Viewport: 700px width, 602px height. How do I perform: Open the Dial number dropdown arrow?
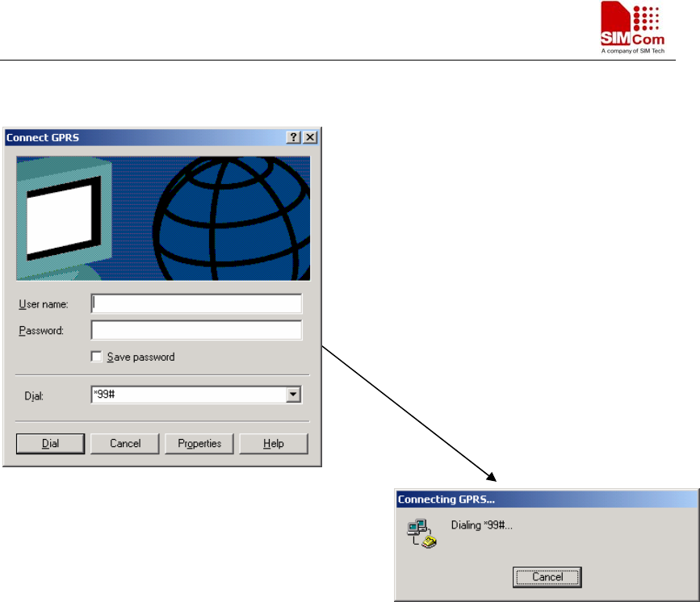(x=293, y=395)
